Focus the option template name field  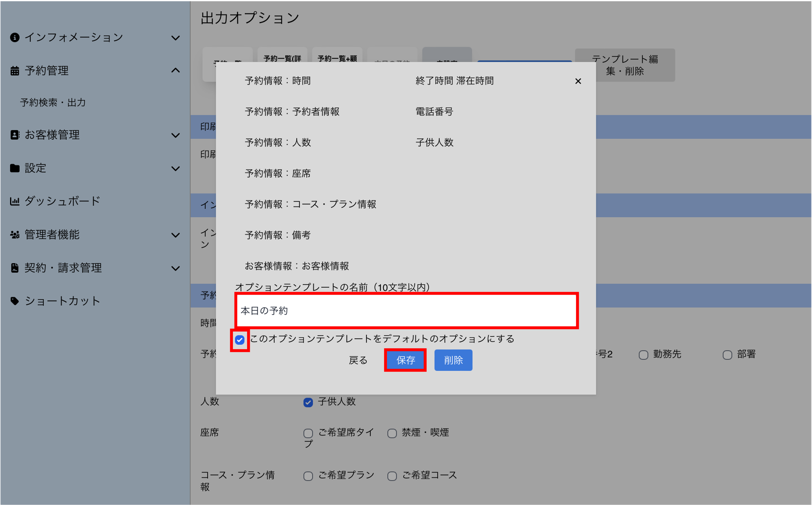tap(406, 311)
